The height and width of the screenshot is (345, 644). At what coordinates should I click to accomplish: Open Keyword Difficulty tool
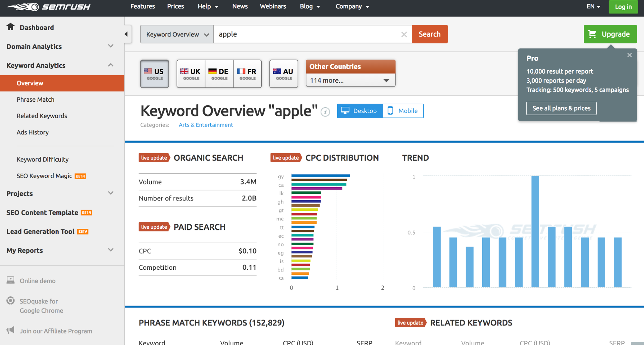click(43, 159)
